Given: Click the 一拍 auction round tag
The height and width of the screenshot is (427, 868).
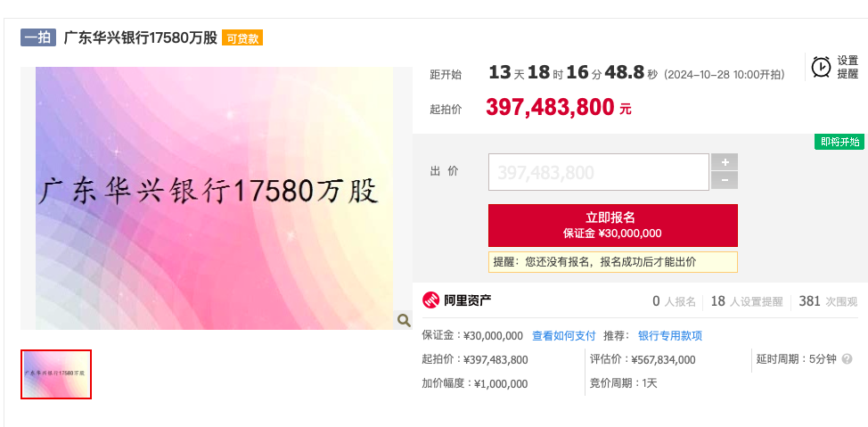Looking at the screenshot, I should click(38, 38).
